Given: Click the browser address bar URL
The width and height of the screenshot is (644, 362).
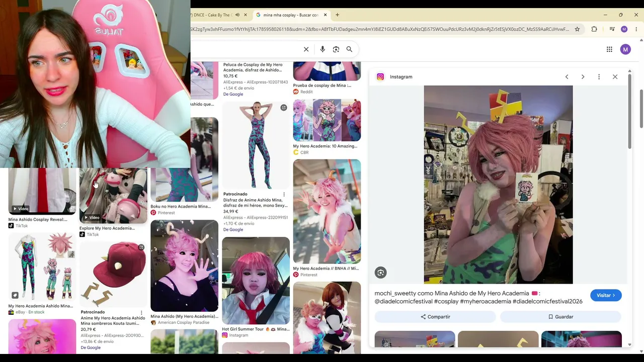Looking at the screenshot, I should (x=379, y=29).
